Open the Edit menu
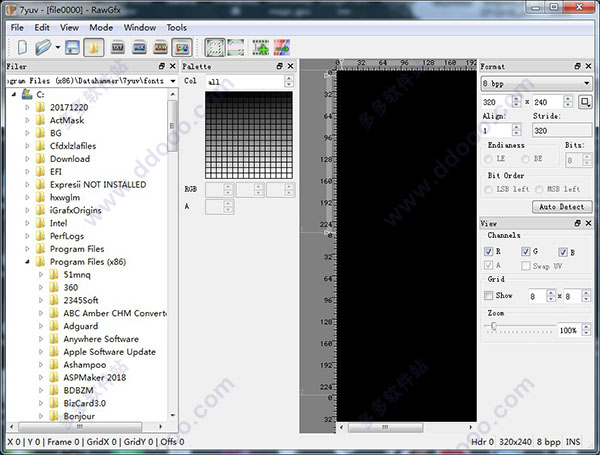The width and height of the screenshot is (600, 455). coord(42,28)
